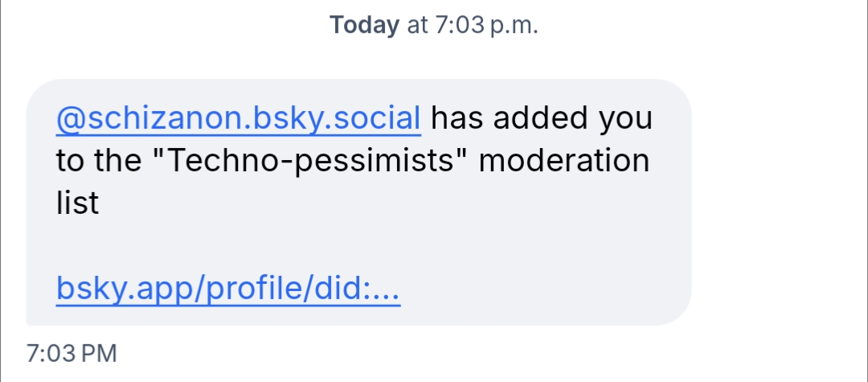The image size is (868, 382).
Task: Click the "PM" part of the lower timestamp
Action: 100,353
